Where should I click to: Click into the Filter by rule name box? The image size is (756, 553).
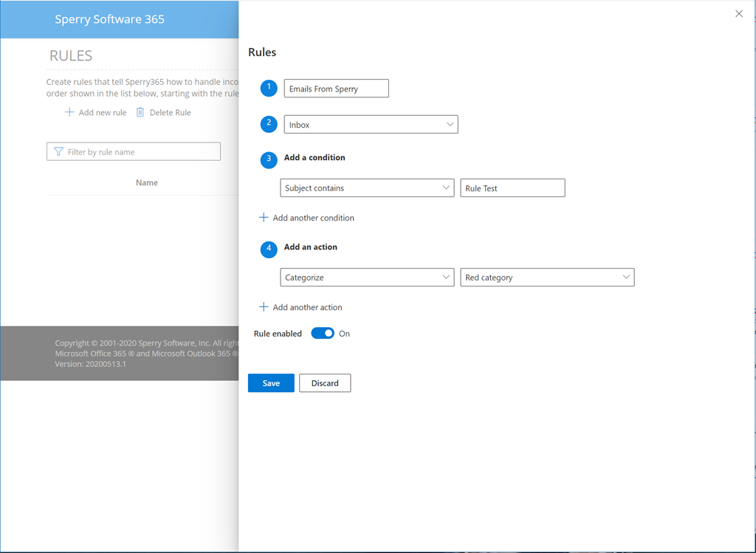tap(134, 152)
